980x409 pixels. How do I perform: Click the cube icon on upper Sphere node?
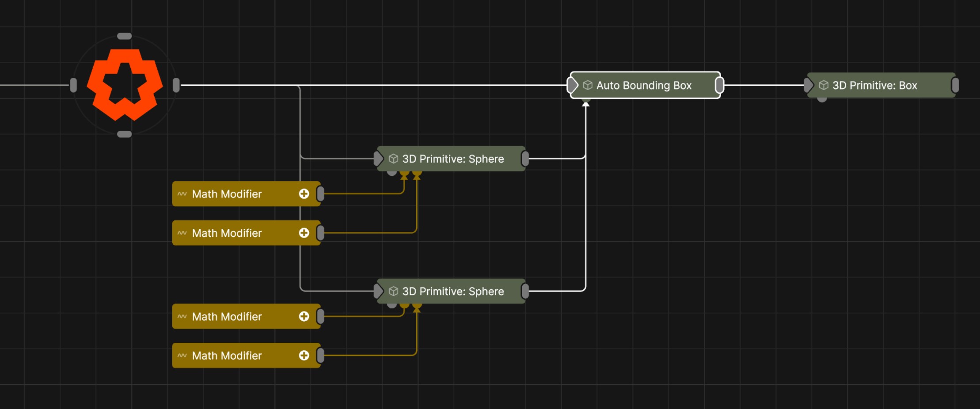tap(393, 159)
